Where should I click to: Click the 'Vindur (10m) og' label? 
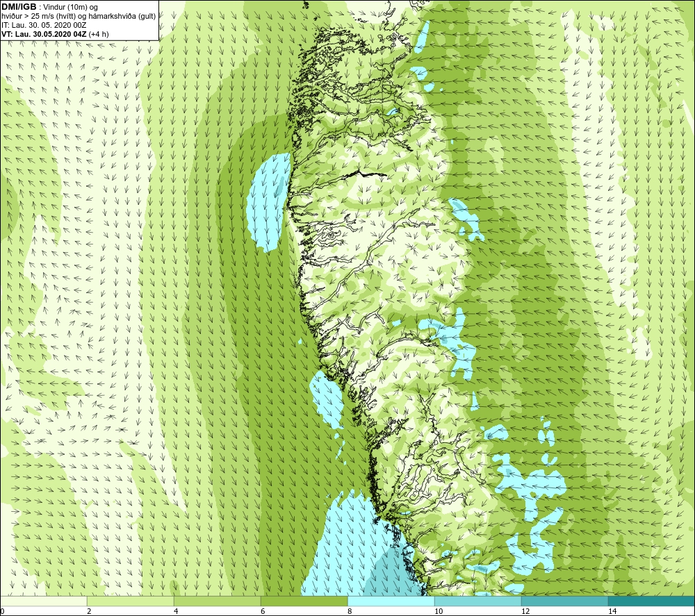pyautogui.click(x=70, y=8)
